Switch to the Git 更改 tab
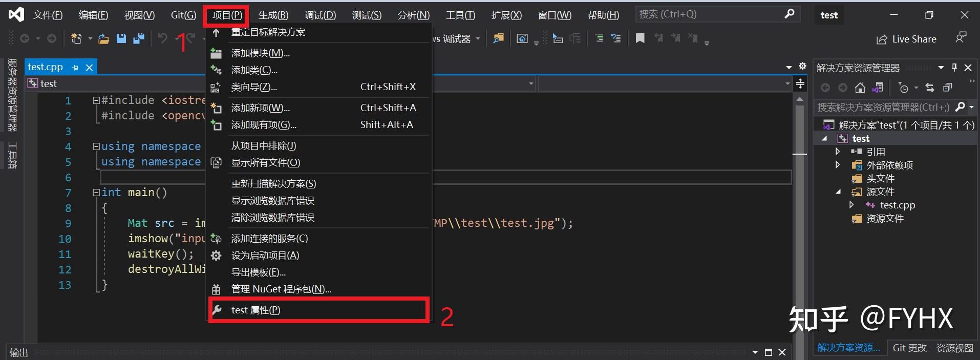Image resolution: width=980 pixels, height=360 pixels. coord(910,348)
